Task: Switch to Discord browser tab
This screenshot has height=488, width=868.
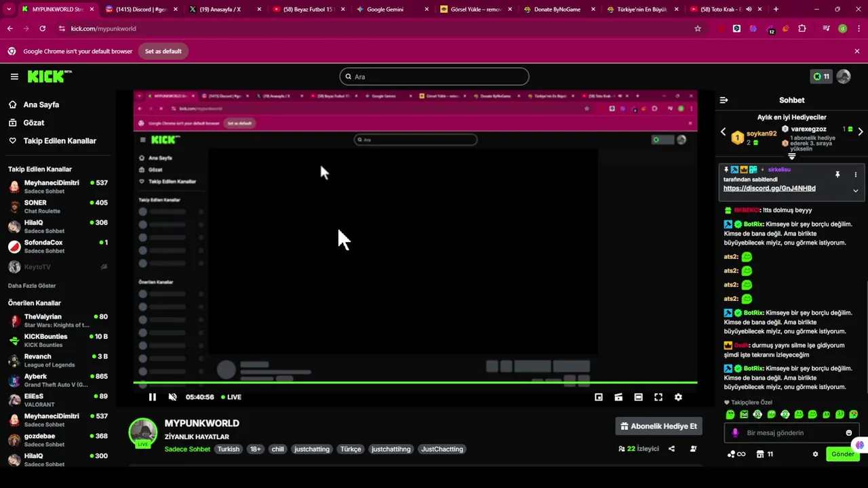Action: (141, 9)
